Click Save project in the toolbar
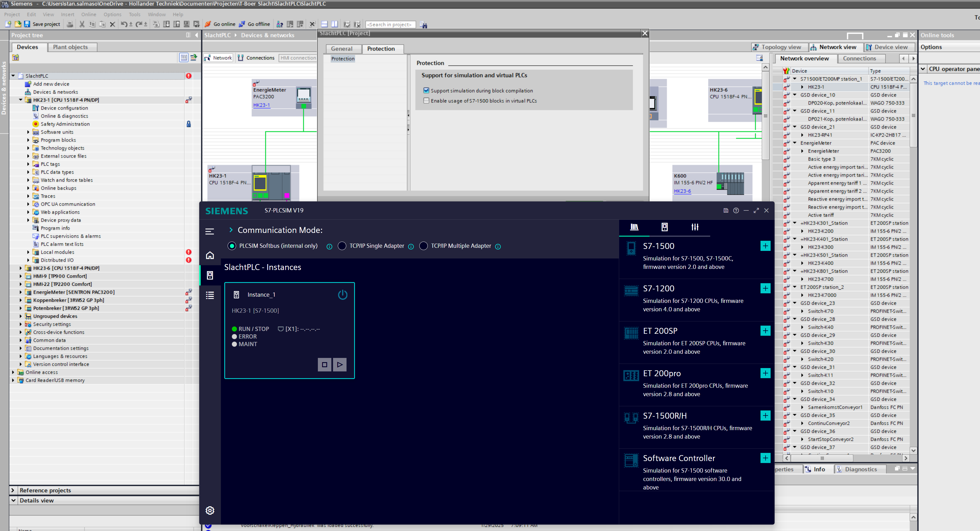The height and width of the screenshot is (531, 980). [x=42, y=24]
